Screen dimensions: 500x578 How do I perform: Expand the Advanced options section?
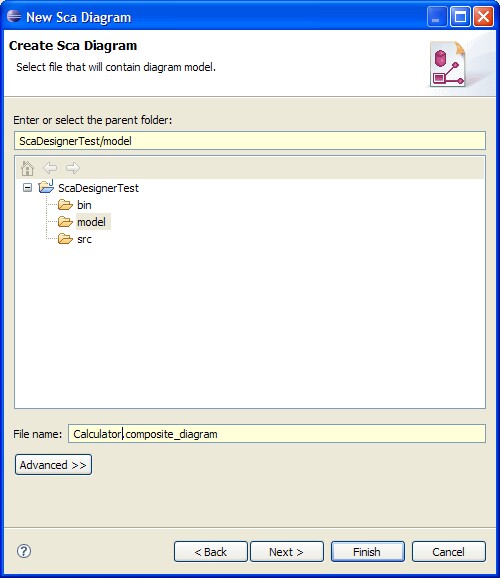tap(53, 465)
